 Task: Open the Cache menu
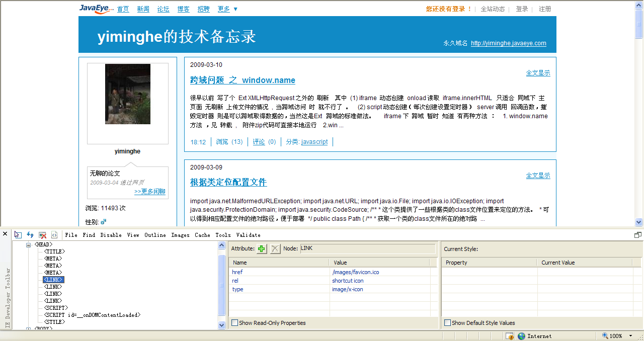click(x=202, y=235)
